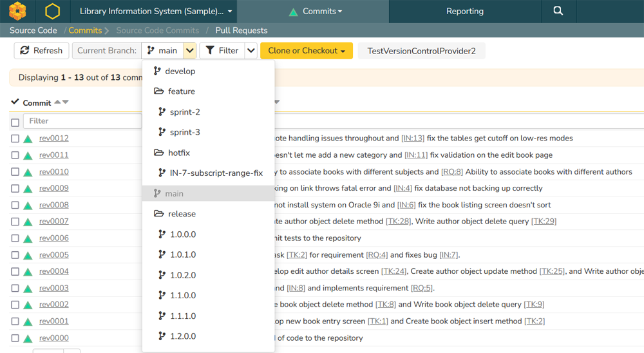Sort Commit column ascending arrow
644x353 pixels.
click(x=57, y=102)
